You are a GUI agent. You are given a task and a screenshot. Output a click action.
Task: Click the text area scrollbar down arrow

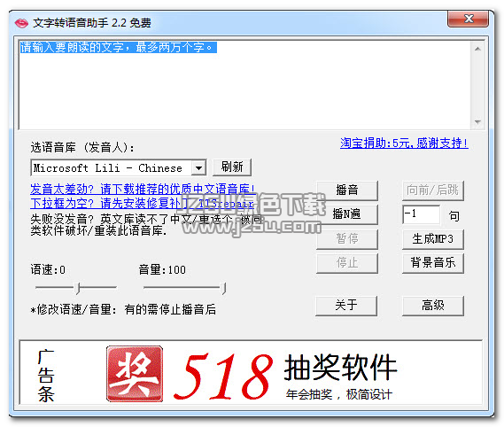tap(477, 122)
